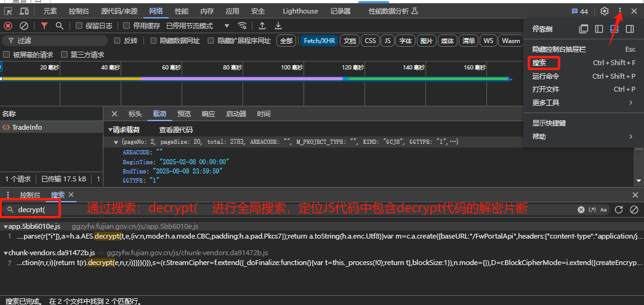Close the request details pane
The height and width of the screenshot is (305, 644).
(x=114, y=114)
